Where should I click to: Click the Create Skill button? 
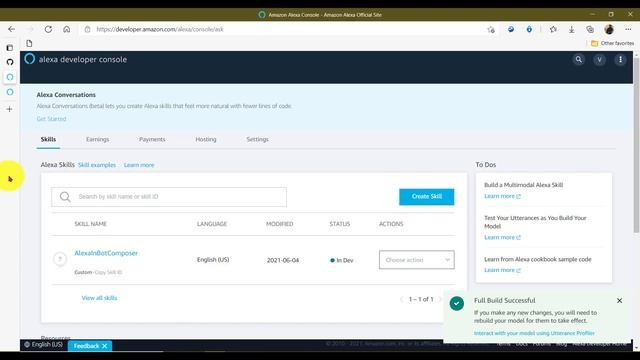click(x=427, y=196)
